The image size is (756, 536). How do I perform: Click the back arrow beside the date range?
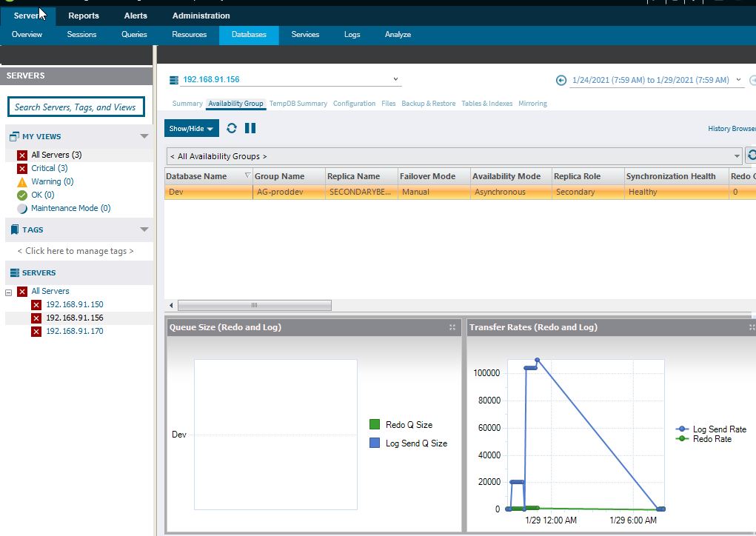(x=561, y=80)
